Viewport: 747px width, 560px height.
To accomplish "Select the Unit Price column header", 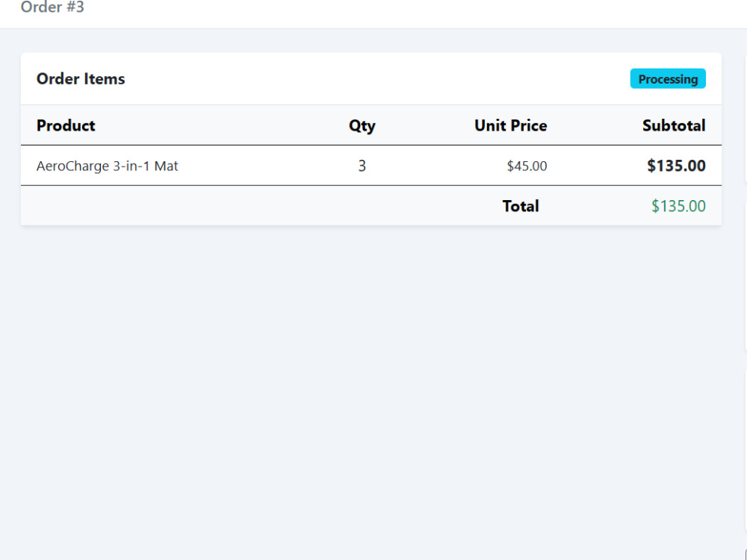I will tap(511, 125).
